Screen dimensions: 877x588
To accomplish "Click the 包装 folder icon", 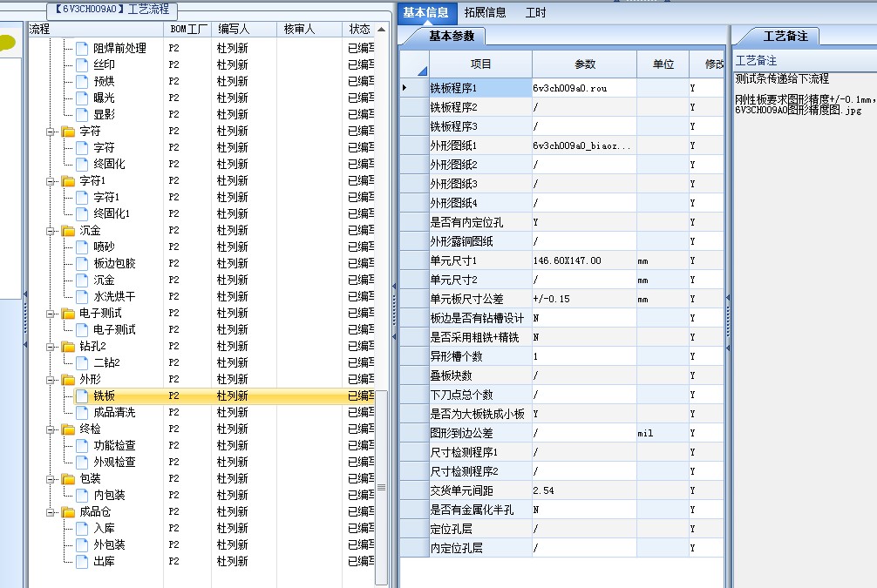I will point(68,479).
